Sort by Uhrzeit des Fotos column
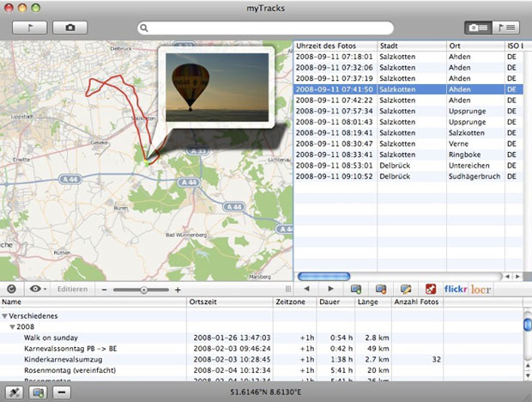Image resolution: width=532 pixels, height=402 pixels. (335, 46)
